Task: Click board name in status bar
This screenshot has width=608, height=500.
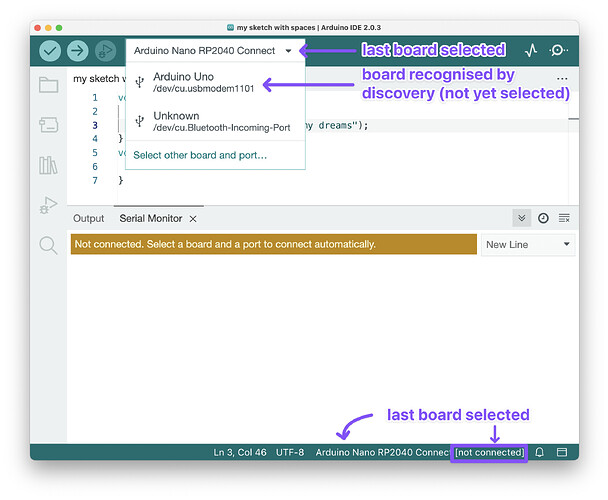Action: (x=382, y=452)
